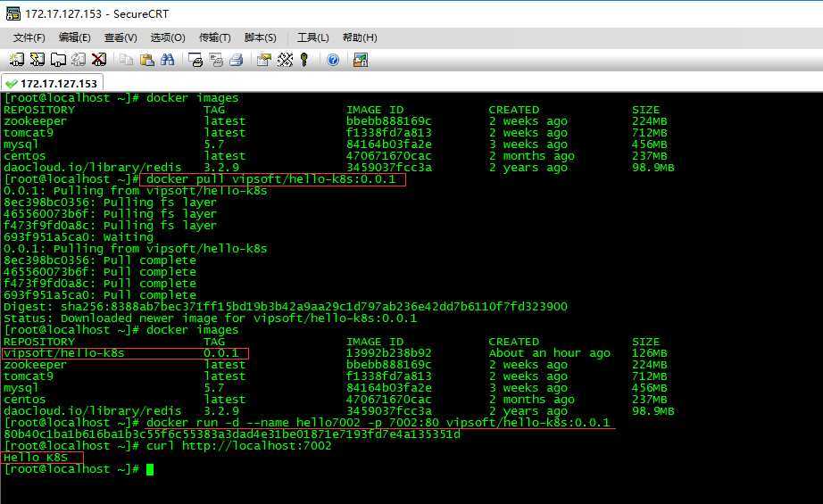Select the 172.17.127.153 session tab
Viewport: 823px width, 504px height.
pyautogui.click(x=53, y=83)
